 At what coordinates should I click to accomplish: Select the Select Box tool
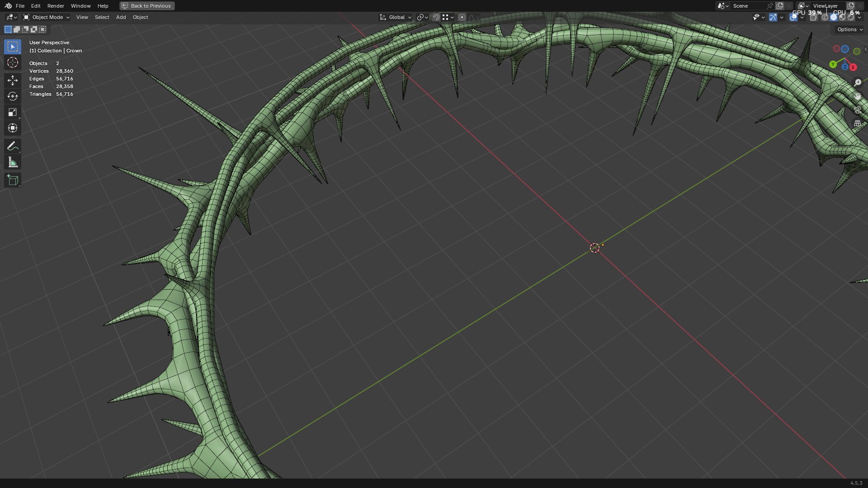pos(13,47)
